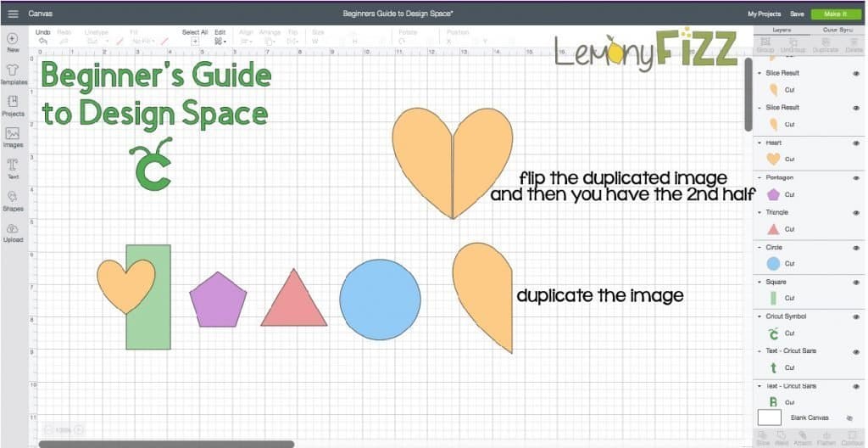Click the Select All icon
The height and width of the screenshot is (448, 868).
point(195,41)
